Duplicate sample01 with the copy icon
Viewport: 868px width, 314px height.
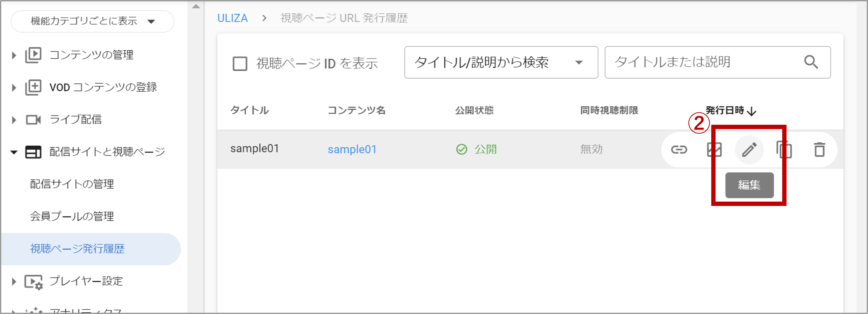784,149
